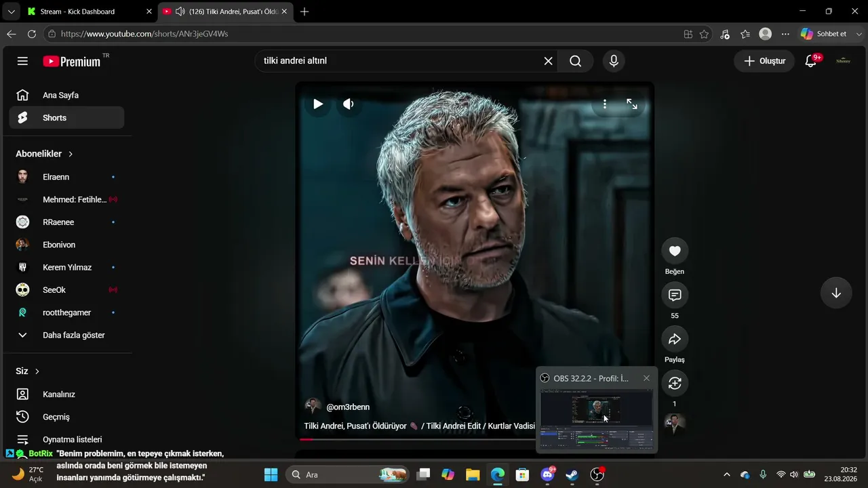Viewport: 868px width, 488px height.
Task: Clear the search box text
Action: tap(548, 61)
